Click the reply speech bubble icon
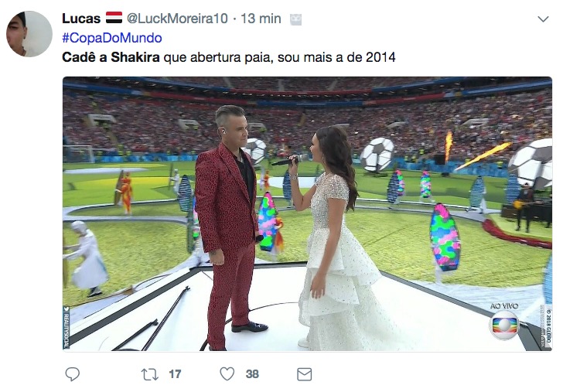The height and width of the screenshot is (392, 563). pos(72,374)
